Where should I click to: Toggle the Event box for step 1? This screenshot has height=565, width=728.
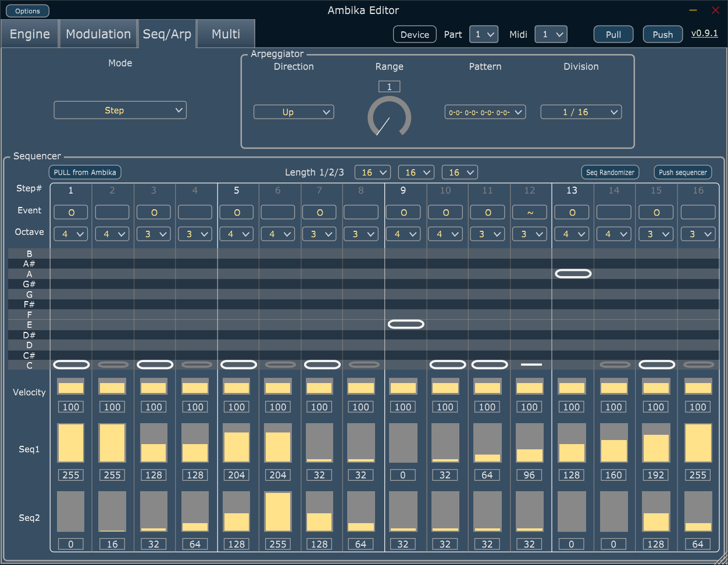[x=71, y=212]
